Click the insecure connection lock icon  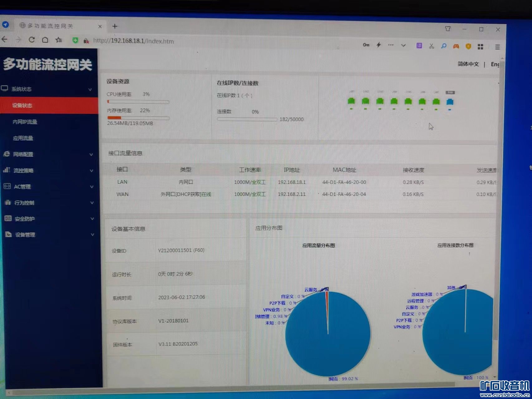click(86, 41)
